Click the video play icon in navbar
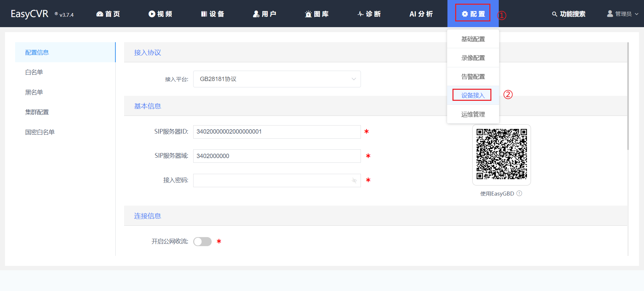644x291 pixels. [x=152, y=14]
